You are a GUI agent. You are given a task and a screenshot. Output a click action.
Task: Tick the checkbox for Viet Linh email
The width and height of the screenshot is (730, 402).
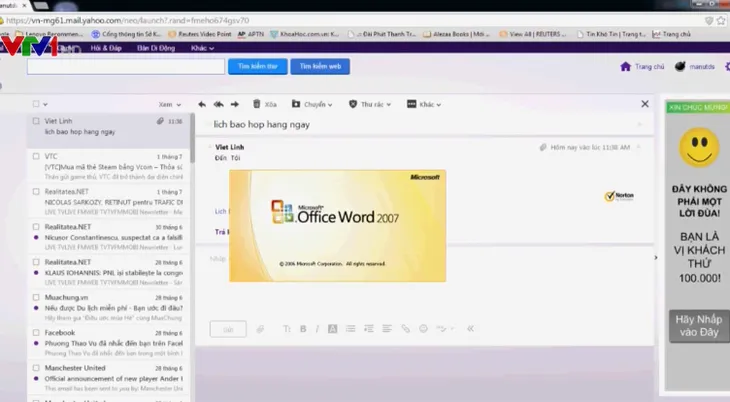click(x=36, y=121)
